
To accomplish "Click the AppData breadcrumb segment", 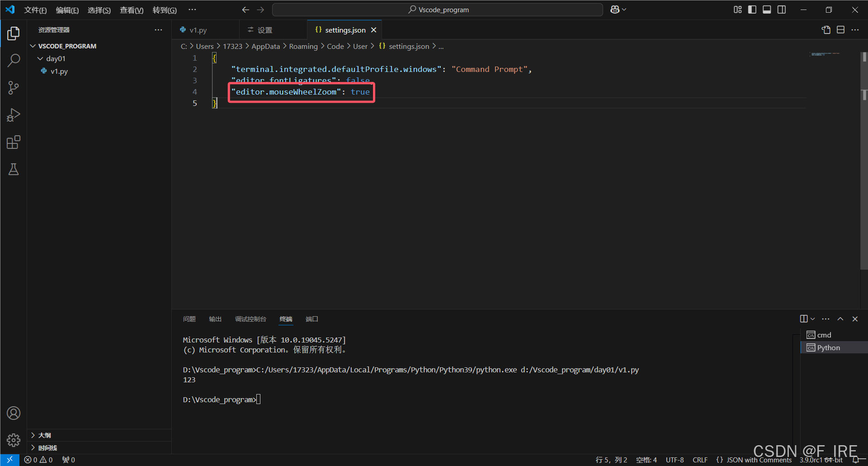I will 266,46.
